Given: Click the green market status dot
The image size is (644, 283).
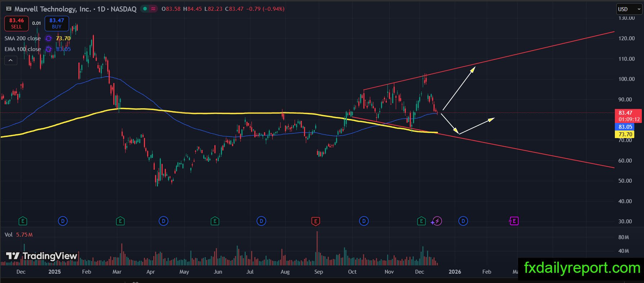Looking at the screenshot, I should (145, 9).
